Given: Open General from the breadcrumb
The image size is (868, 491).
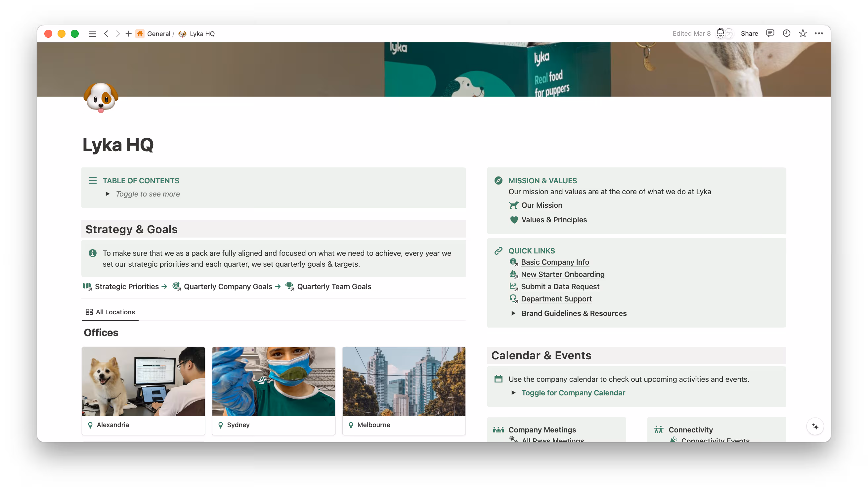Looking at the screenshot, I should coord(159,33).
